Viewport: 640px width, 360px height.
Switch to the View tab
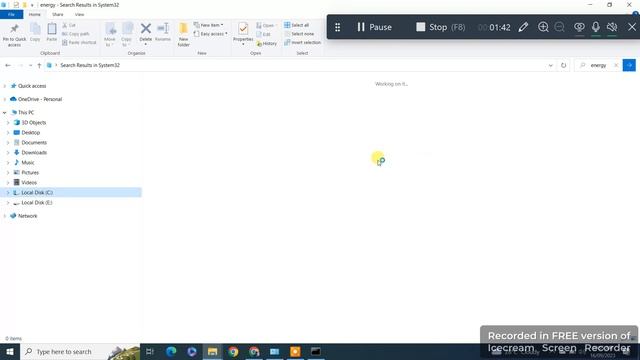click(x=80, y=14)
